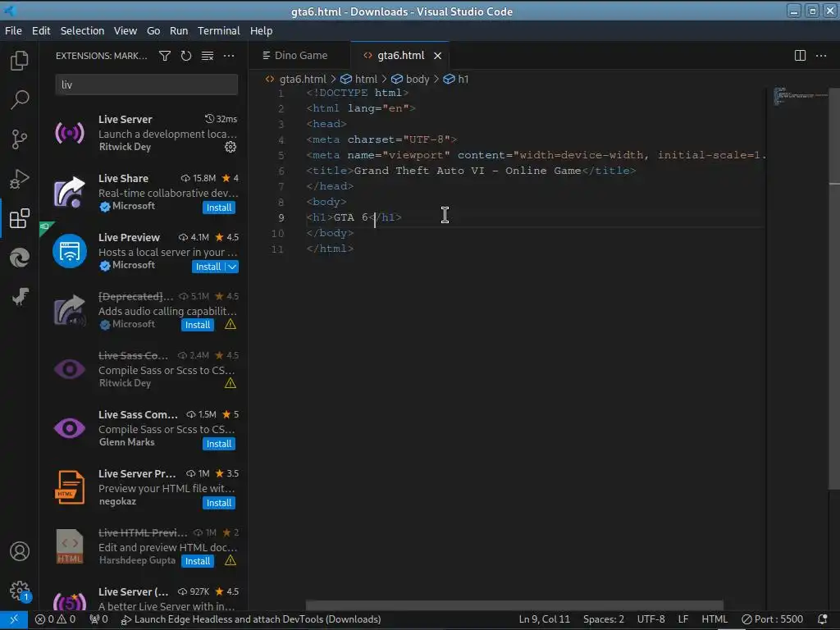
Task: Open the File menu
Action: [x=13, y=31]
